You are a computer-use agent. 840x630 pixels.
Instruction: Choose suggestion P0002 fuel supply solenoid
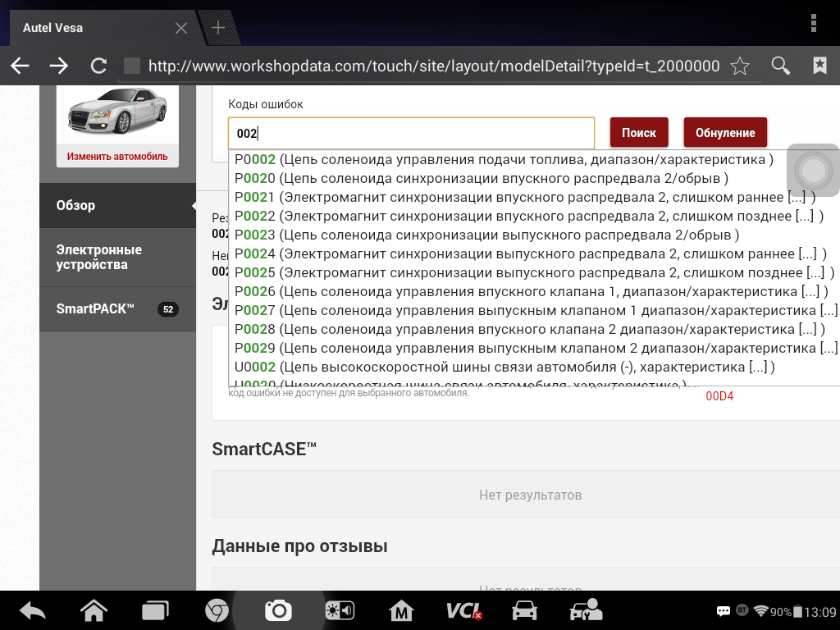[504, 160]
